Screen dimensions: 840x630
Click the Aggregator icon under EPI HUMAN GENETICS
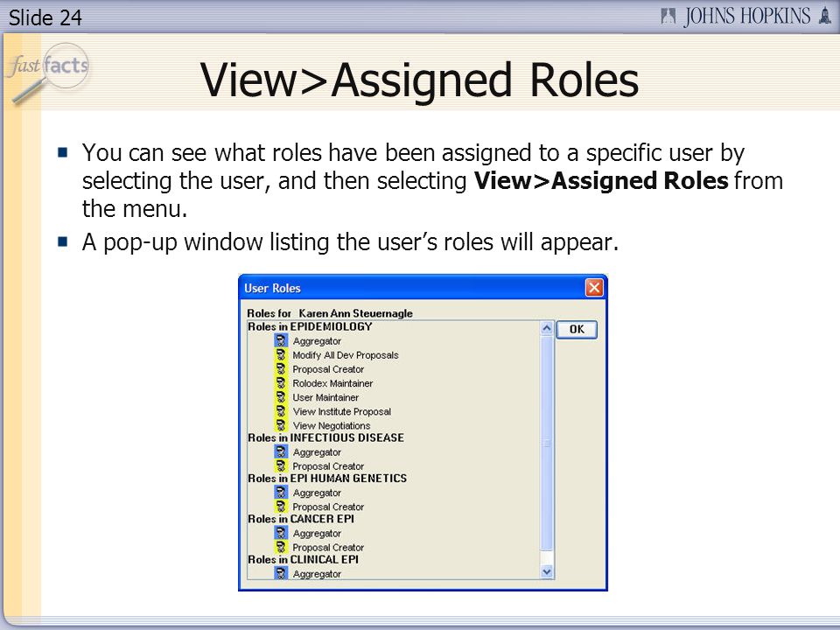click(281, 493)
